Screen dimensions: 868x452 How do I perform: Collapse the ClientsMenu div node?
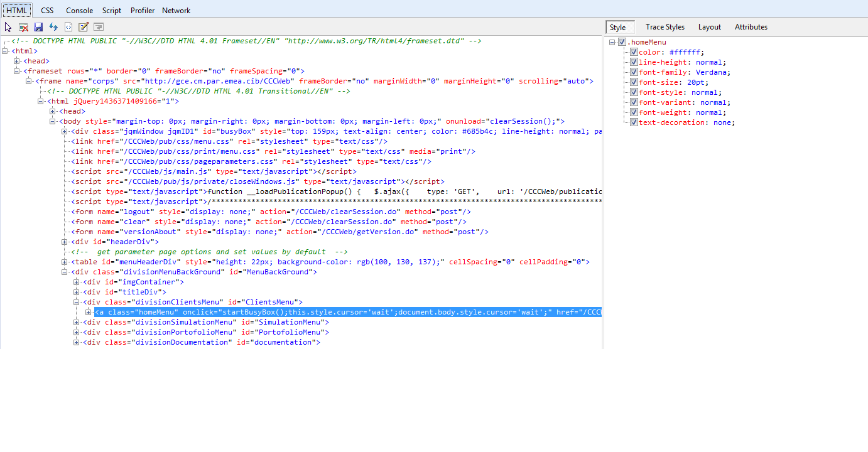pyautogui.click(x=77, y=302)
